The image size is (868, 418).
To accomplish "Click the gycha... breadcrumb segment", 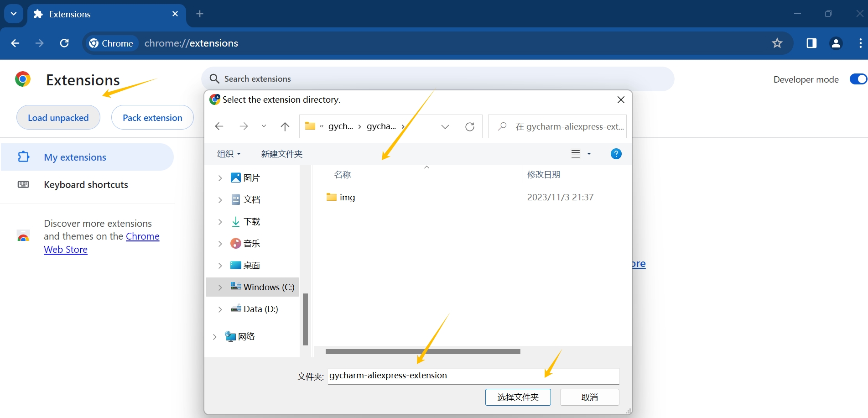I will 381,126.
